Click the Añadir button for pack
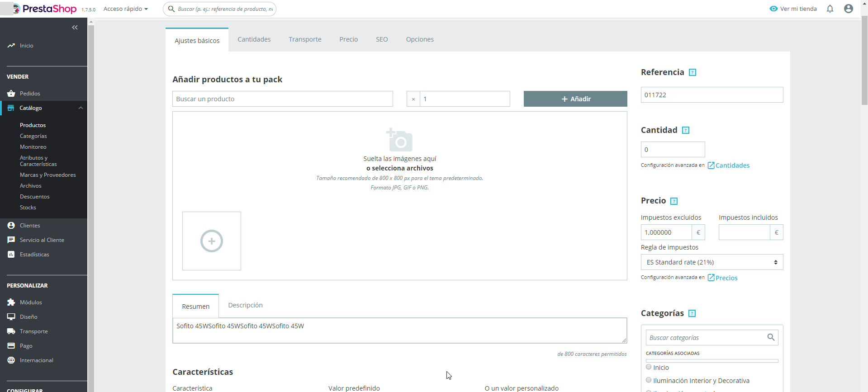868x392 pixels. pos(575,99)
